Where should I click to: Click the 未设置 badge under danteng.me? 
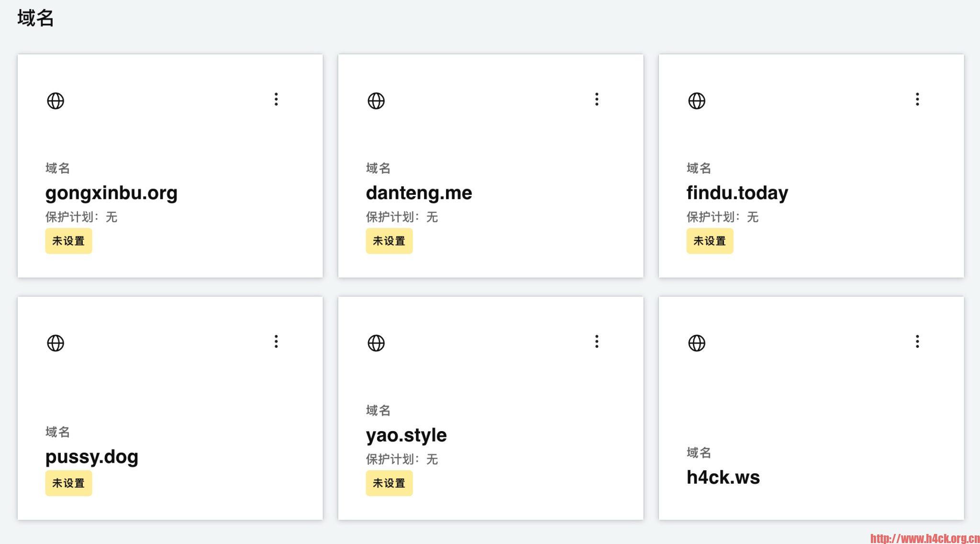[x=389, y=241]
